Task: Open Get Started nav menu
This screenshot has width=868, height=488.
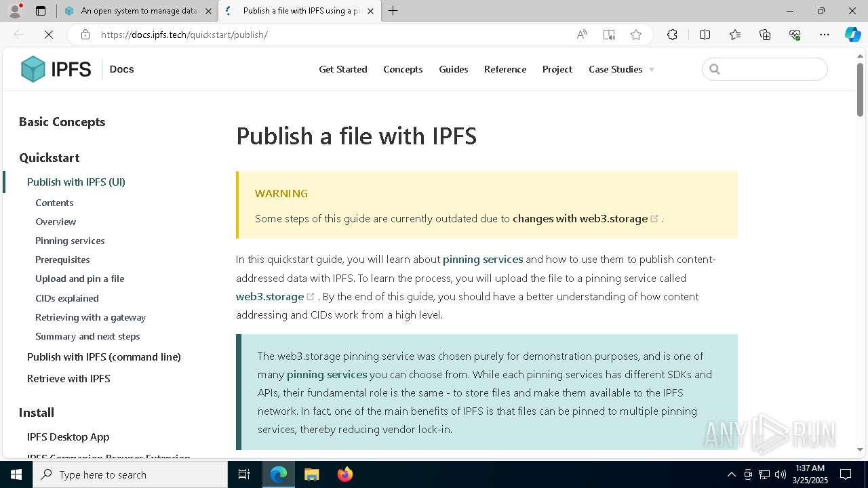Action: (x=343, y=69)
